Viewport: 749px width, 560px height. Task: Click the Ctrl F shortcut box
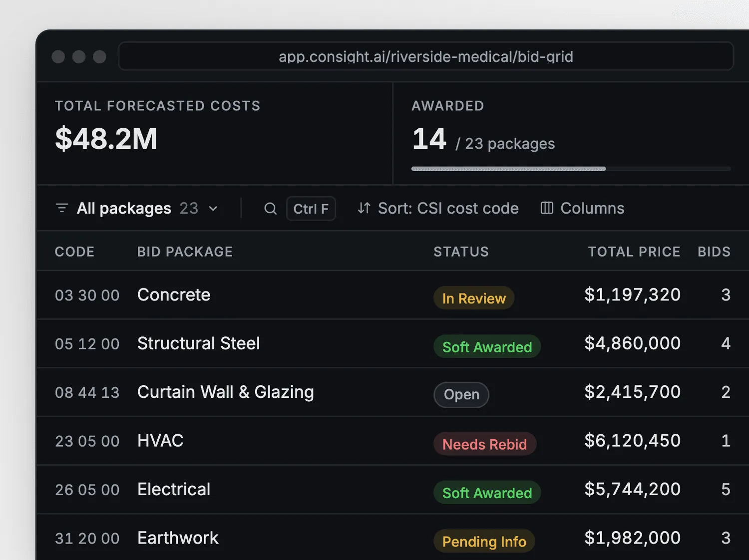(311, 209)
